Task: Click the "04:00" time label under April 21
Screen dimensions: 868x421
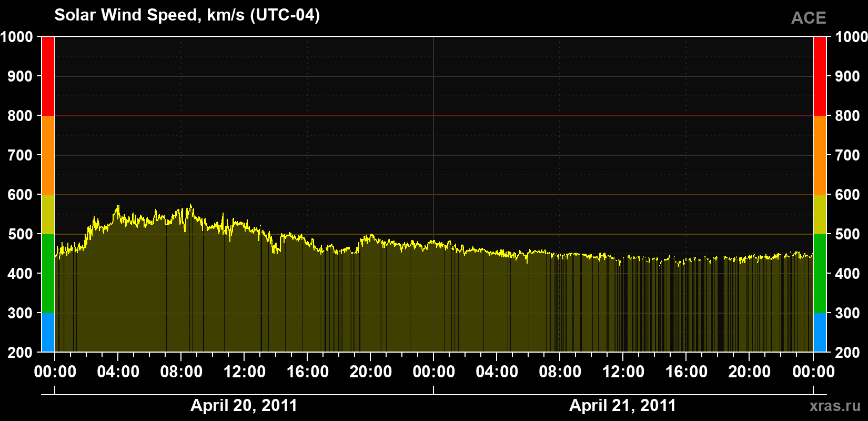Action: tap(497, 372)
